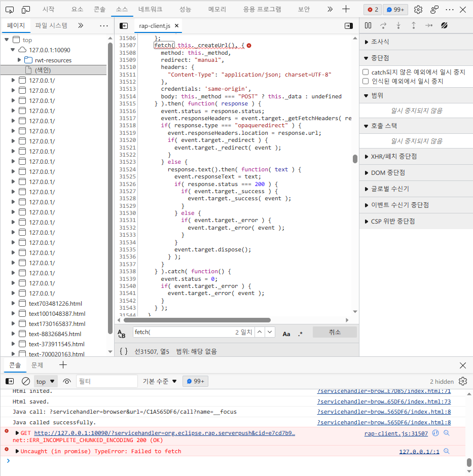
Task: Toggle deactivate breakpoints icon
Action: [x=444, y=25]
